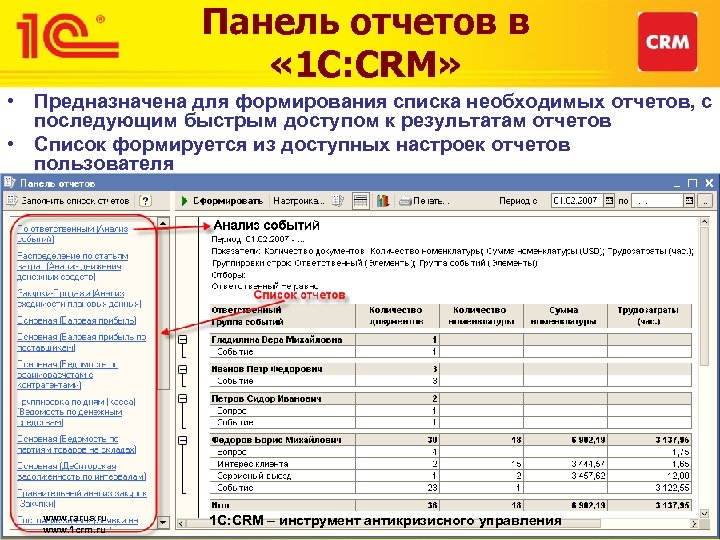Minimize the Панель отчетов window

(677, 183)
